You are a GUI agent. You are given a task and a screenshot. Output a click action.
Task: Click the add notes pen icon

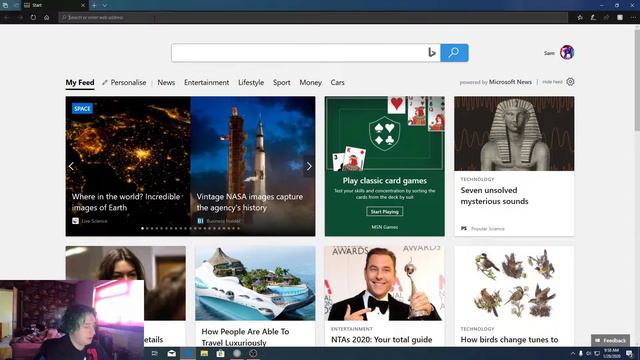tap(593, 18)
